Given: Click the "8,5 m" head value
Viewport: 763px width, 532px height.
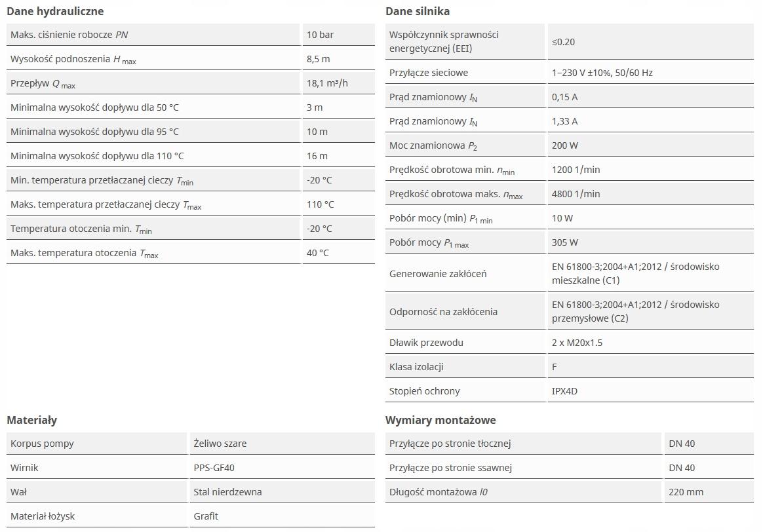Looking at the screenshot, I should point(318,59).
